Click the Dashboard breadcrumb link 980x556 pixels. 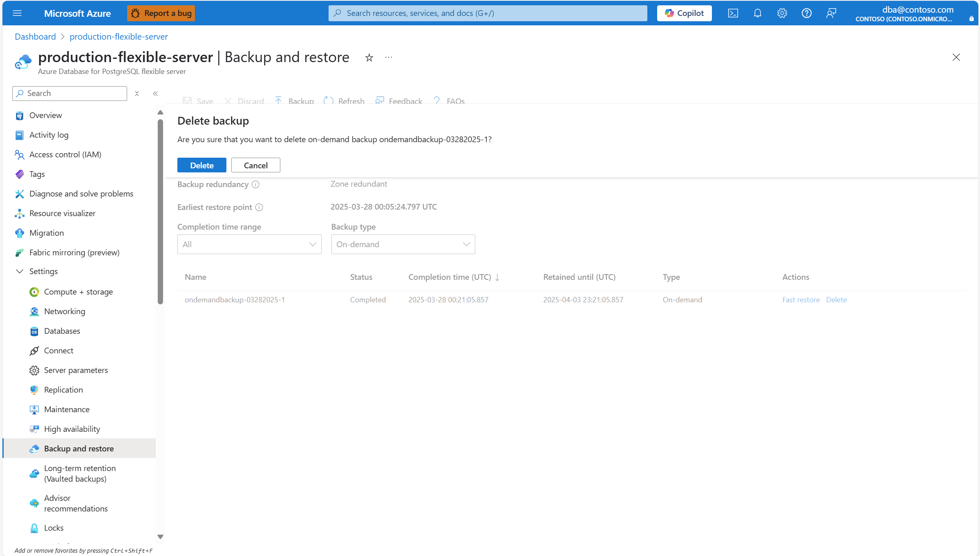point(35,36)
